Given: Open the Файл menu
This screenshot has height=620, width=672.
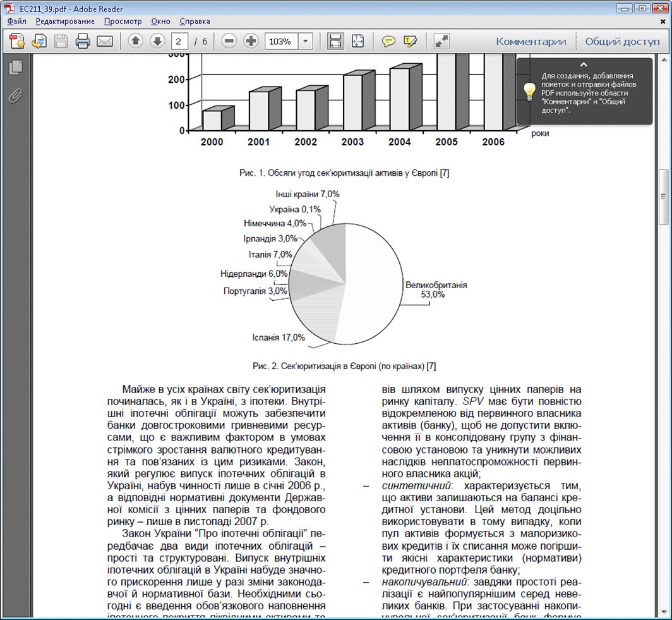Looking at the screenshot, I should click(x=16, y=21).
